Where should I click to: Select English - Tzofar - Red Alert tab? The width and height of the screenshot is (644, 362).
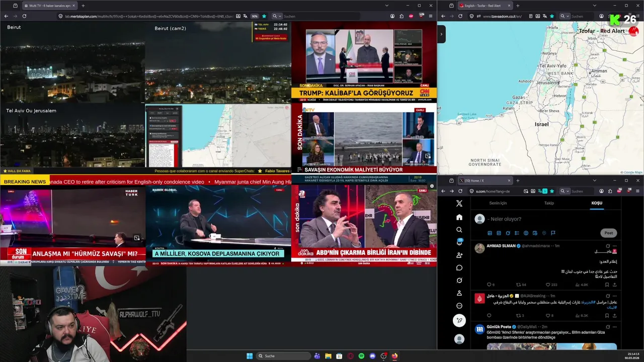[485, 6]
